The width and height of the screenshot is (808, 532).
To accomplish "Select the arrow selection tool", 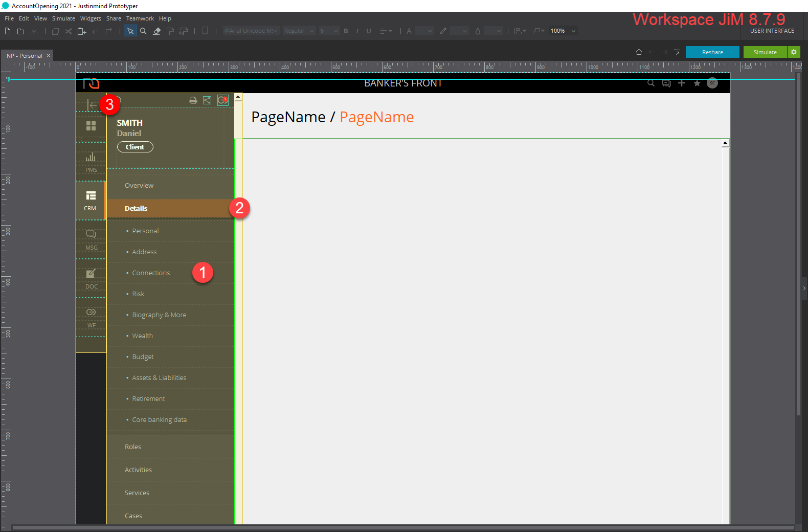I will (130, 31).
